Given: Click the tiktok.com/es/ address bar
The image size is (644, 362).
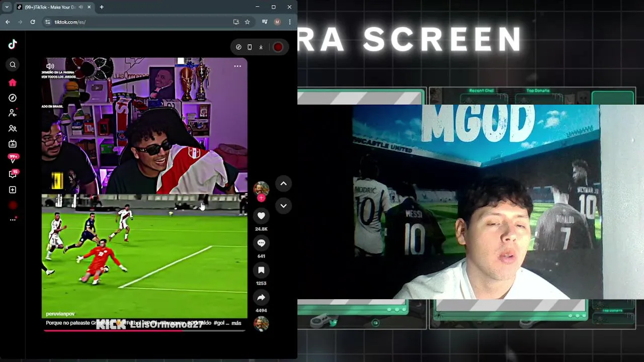Looking at the screenshot, I should pos(141,22).
